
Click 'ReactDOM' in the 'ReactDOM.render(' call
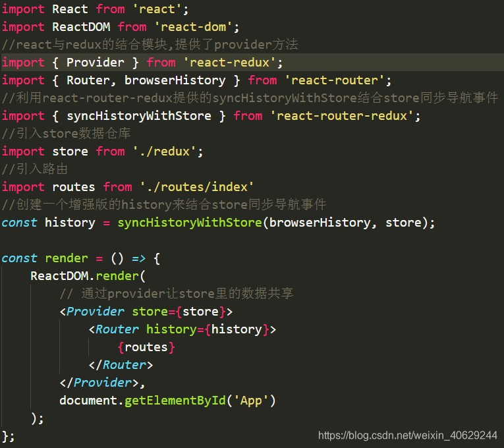[59, 276]
